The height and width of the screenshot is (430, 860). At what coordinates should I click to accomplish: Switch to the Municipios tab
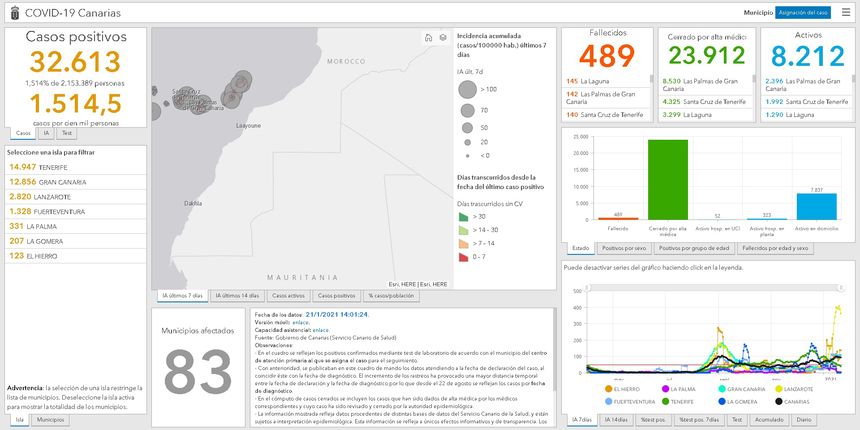pyautogui.click(x=51, y=420)
